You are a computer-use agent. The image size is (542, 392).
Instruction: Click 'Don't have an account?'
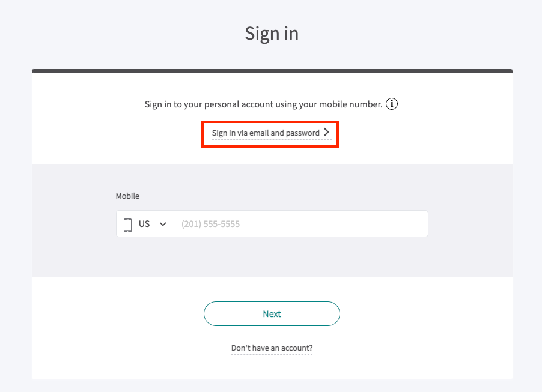pos(272,348)
